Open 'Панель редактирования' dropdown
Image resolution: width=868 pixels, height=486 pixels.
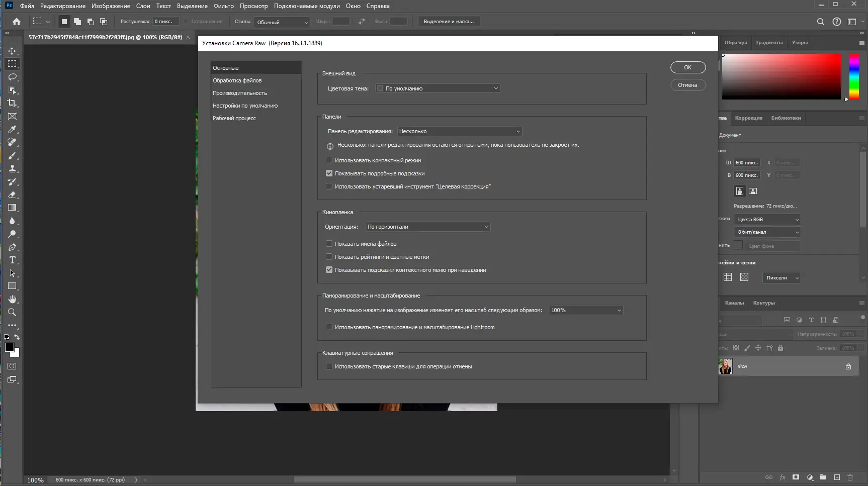460,131
